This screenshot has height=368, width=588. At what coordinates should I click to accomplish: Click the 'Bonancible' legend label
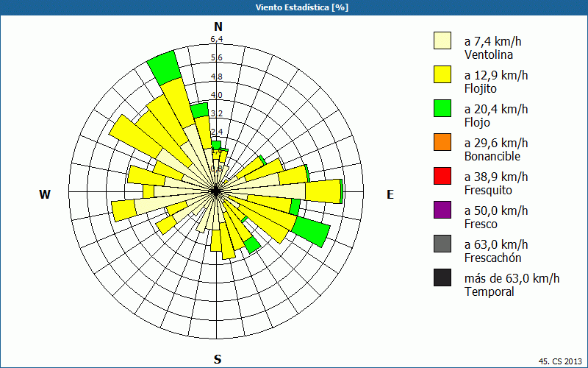click(x=492, y=156)
